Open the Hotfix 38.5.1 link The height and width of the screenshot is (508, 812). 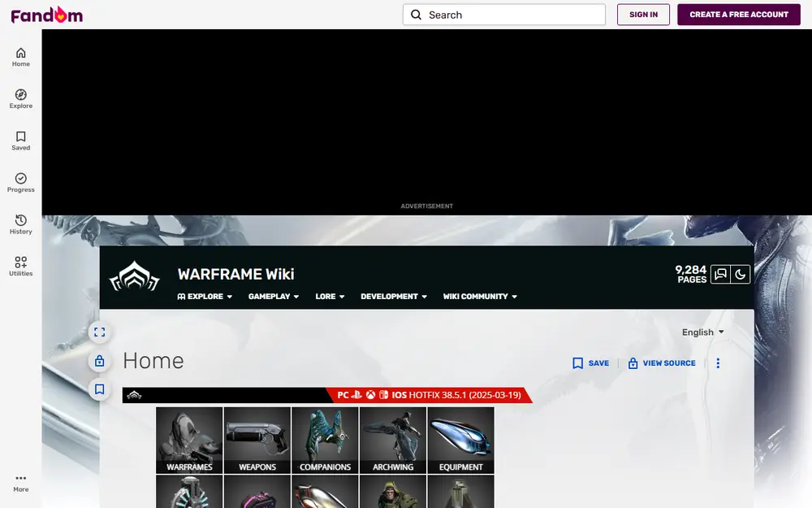[465, 395]
